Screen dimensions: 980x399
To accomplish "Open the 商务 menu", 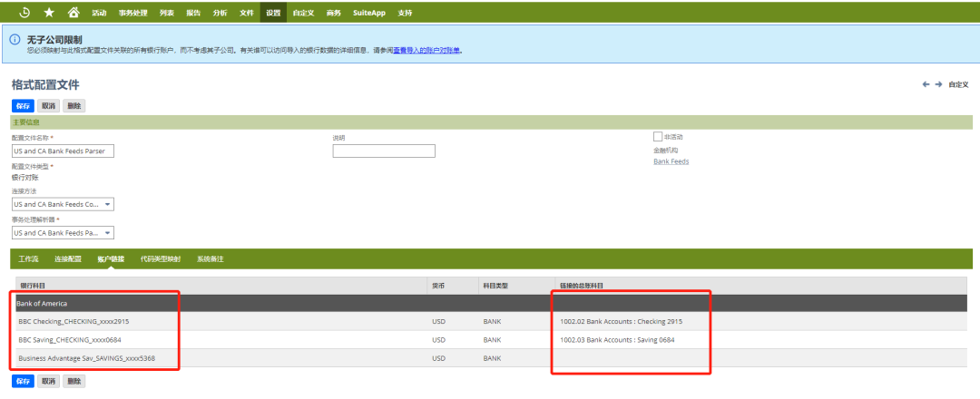I will tap(334, 13).
